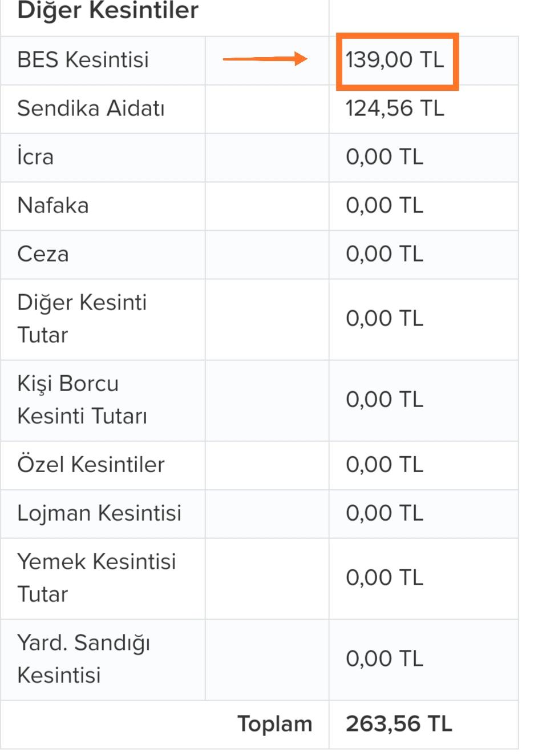The width and height of the screenshot is (538, 756).
Task: Click the orange arrow pointing to BES amount
Action: click(x=265, y=58)
